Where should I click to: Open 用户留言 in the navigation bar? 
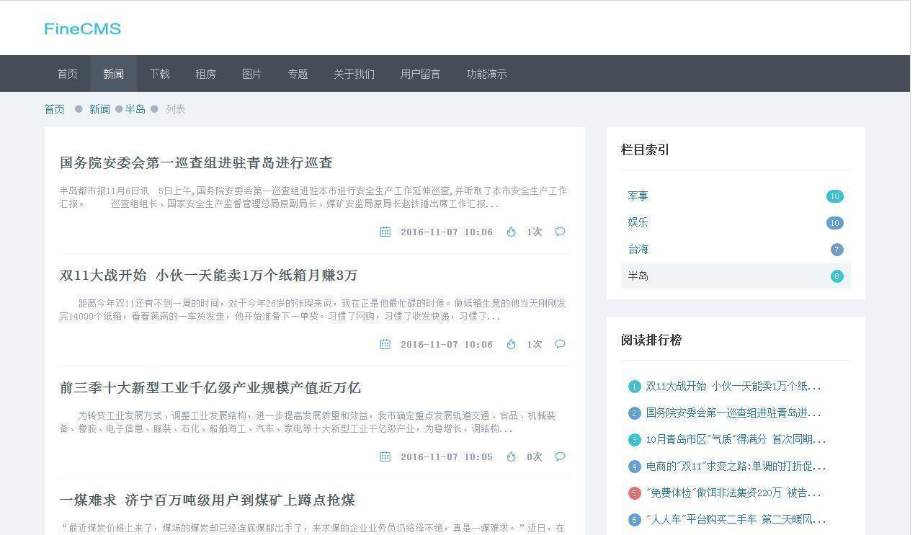tap(420, 74)
